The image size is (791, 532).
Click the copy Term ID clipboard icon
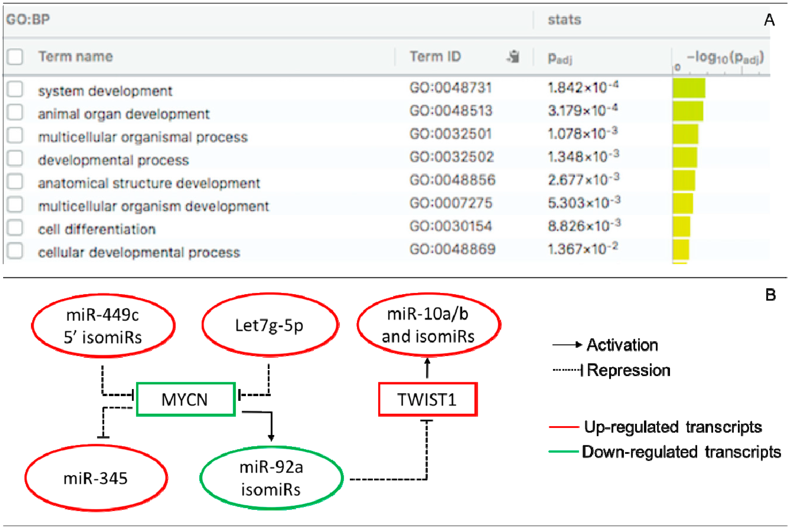[513, 56]
